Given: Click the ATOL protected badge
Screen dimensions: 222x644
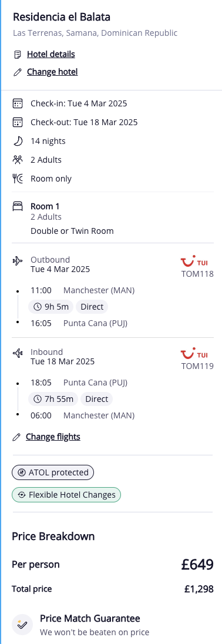Looking at the screenshot, I should coord(53,472).
